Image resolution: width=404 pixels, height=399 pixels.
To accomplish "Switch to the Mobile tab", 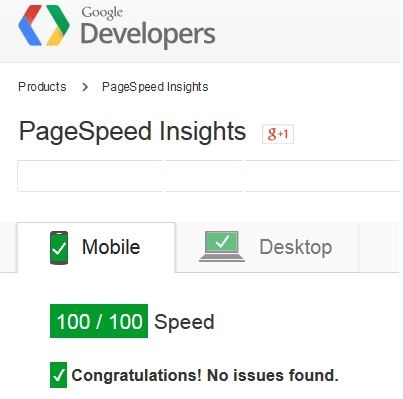I will tap(96, 247).
